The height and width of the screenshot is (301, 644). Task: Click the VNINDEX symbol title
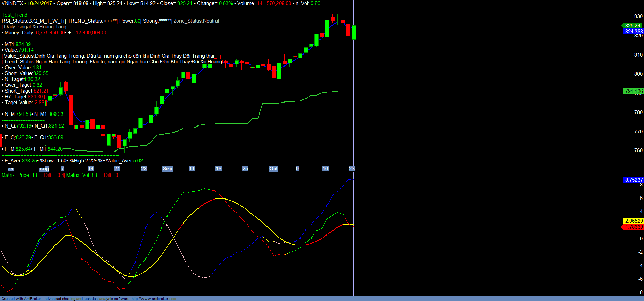coord(12,3)
